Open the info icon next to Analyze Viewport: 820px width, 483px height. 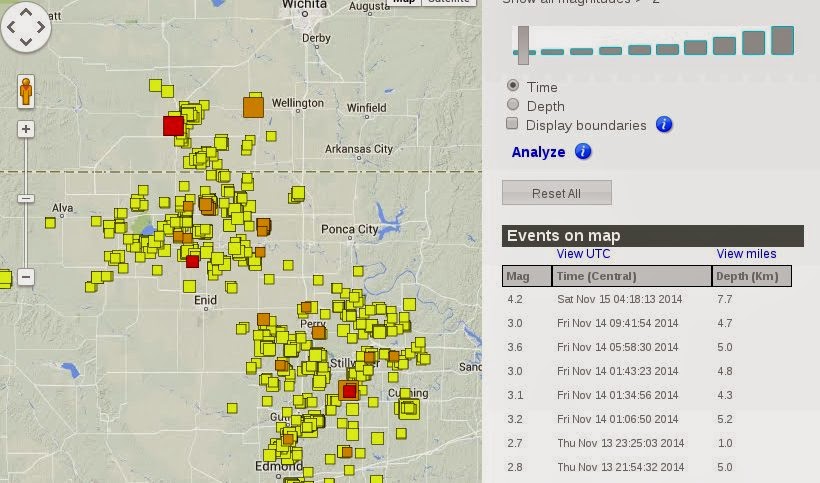pos(583,152)
